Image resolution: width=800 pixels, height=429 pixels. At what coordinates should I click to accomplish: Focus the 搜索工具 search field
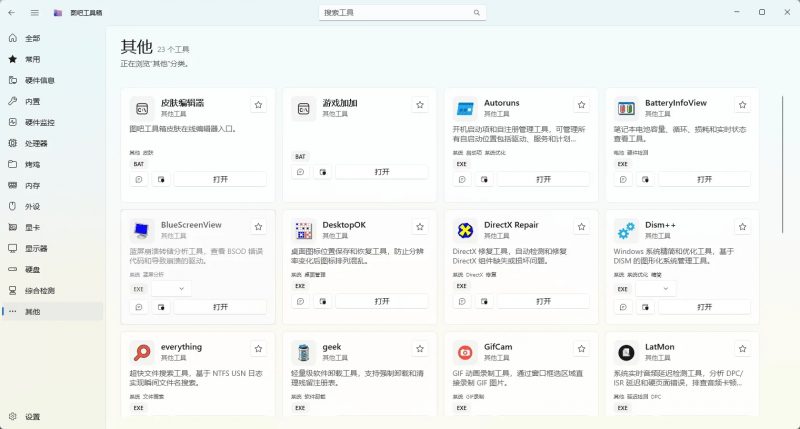pyautogui.click(x=403, y=13)
